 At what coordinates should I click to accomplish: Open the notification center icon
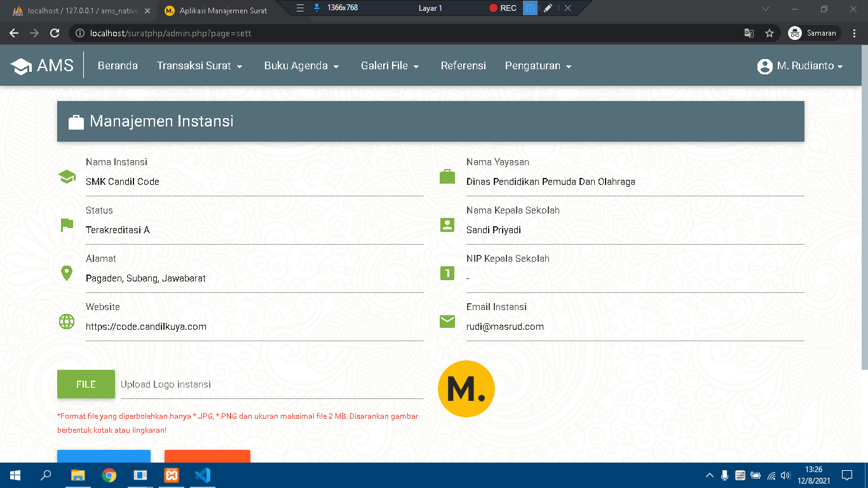click(847, 475)
